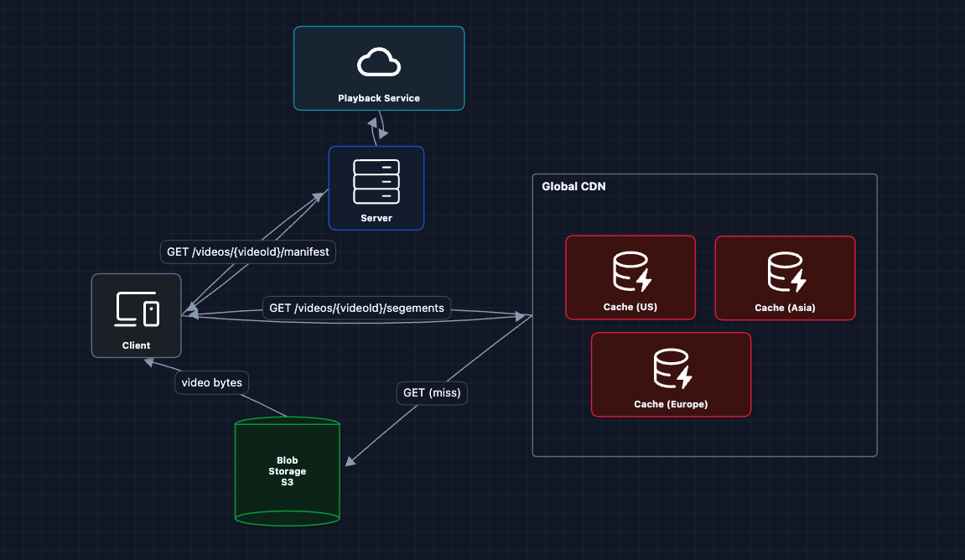Select the "GET (miss)" connector label

[432, 392]
